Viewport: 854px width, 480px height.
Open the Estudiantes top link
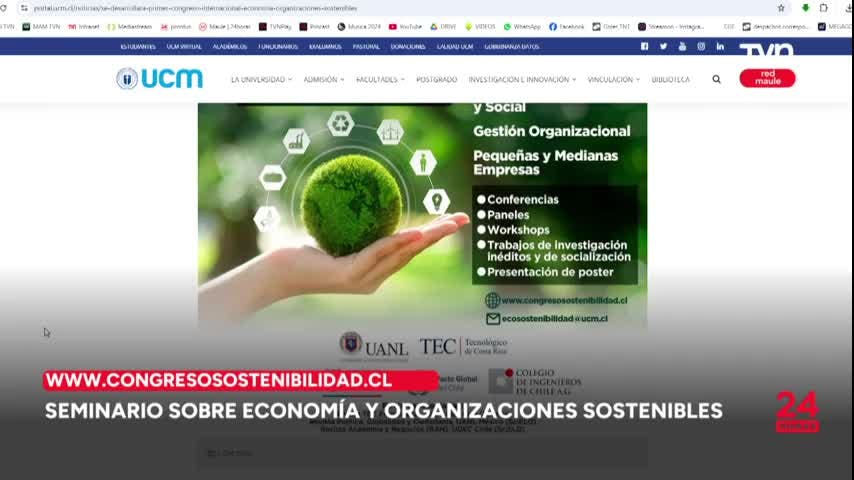tap(138, 47)
